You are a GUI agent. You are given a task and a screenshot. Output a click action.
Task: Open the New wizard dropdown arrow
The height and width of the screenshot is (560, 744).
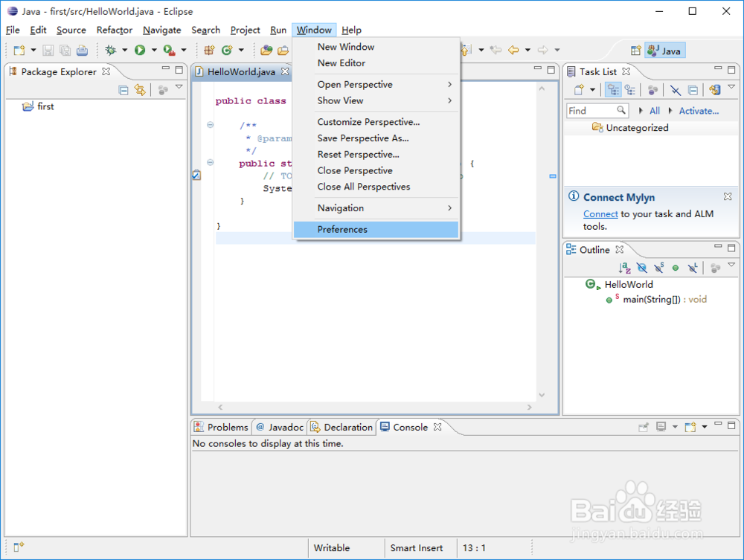pos(33,50)
